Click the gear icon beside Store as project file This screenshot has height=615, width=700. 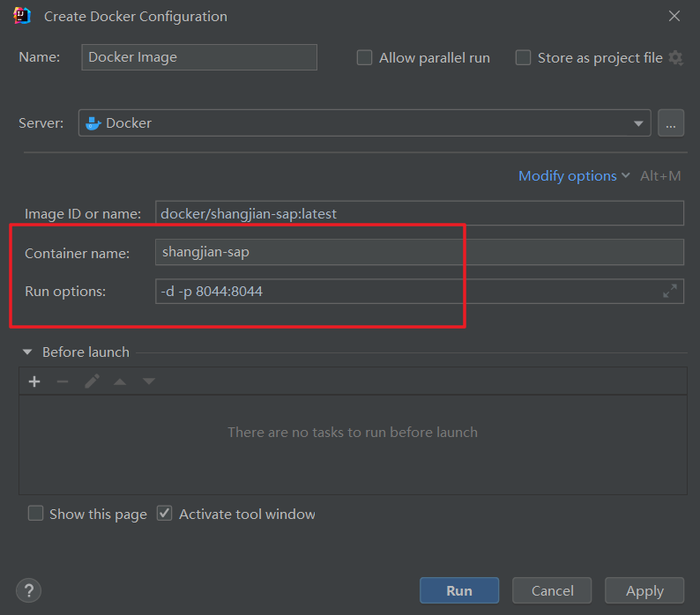676,57
